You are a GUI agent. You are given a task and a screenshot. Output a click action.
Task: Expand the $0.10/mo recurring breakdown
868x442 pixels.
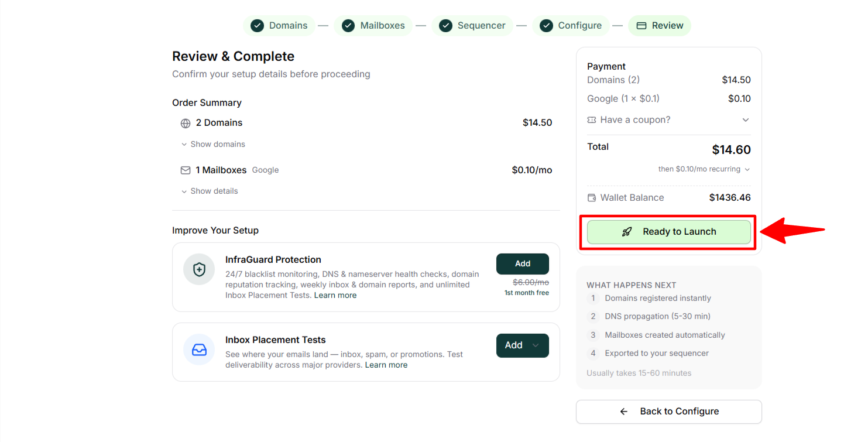(746, 169)
